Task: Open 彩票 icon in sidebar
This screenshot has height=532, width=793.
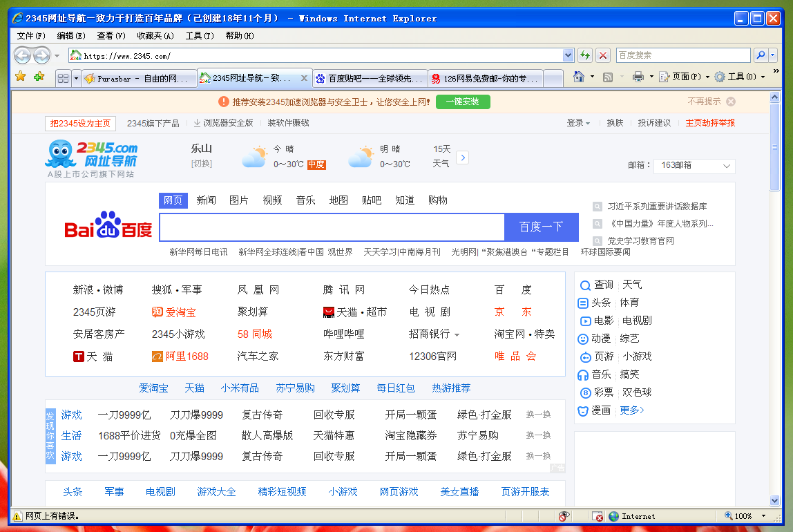Action: click(x=585, y=393)
